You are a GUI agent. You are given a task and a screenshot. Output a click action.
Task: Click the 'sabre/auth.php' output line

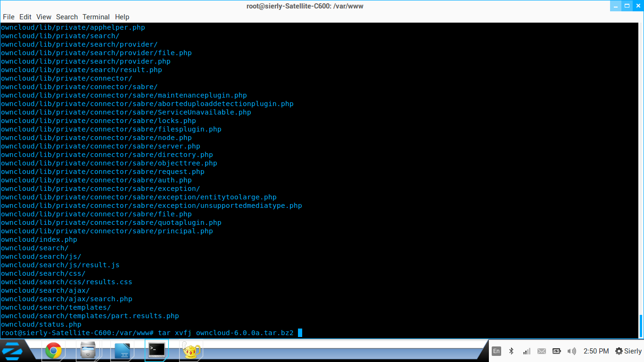tap(96, 180)
